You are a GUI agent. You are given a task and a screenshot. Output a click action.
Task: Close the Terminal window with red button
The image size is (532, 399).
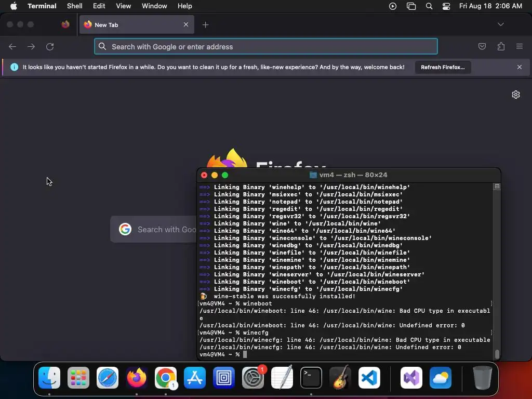(x=204, y=175)
